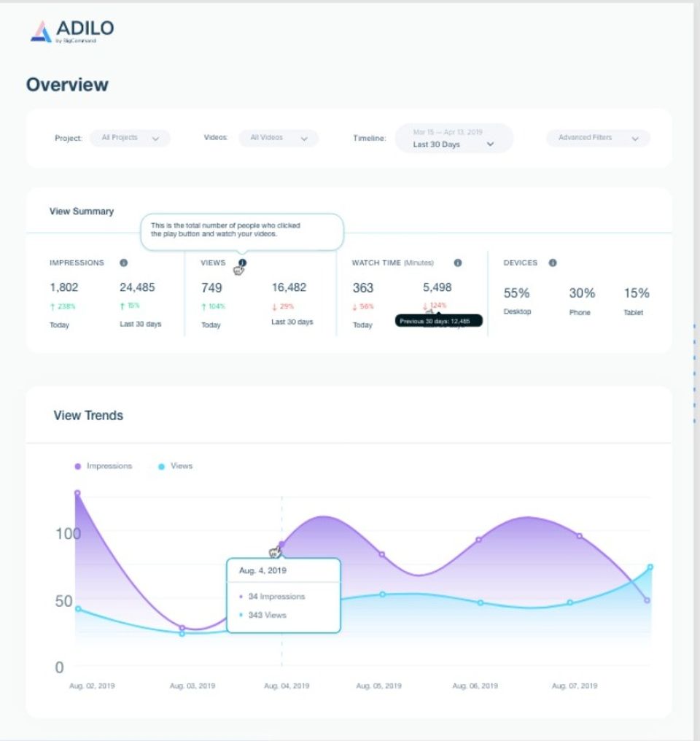
Task: Open the All Projects dropdown
Action: [130, 138]
